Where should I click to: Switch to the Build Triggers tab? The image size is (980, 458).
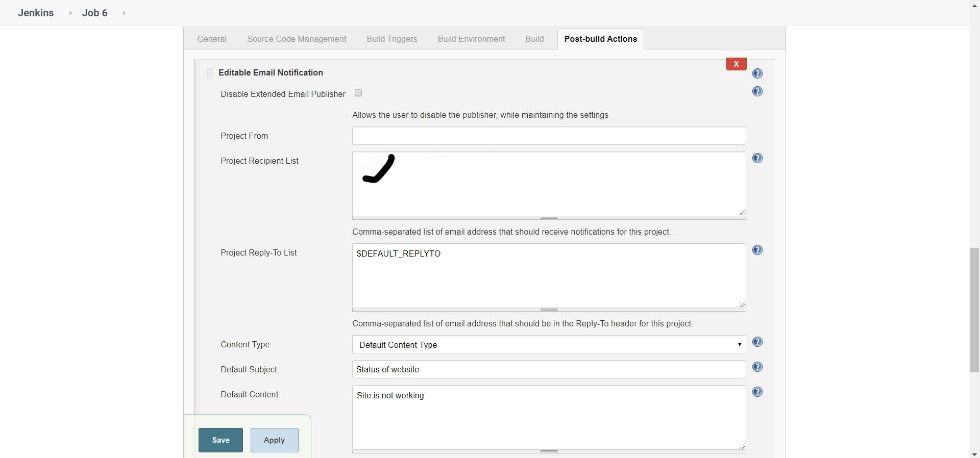pyautogui.click(x=392, y=39)
